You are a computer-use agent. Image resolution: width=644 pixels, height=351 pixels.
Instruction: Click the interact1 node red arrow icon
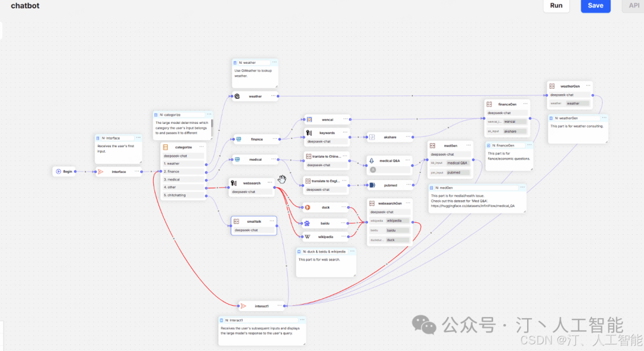(x=243, y=306)
